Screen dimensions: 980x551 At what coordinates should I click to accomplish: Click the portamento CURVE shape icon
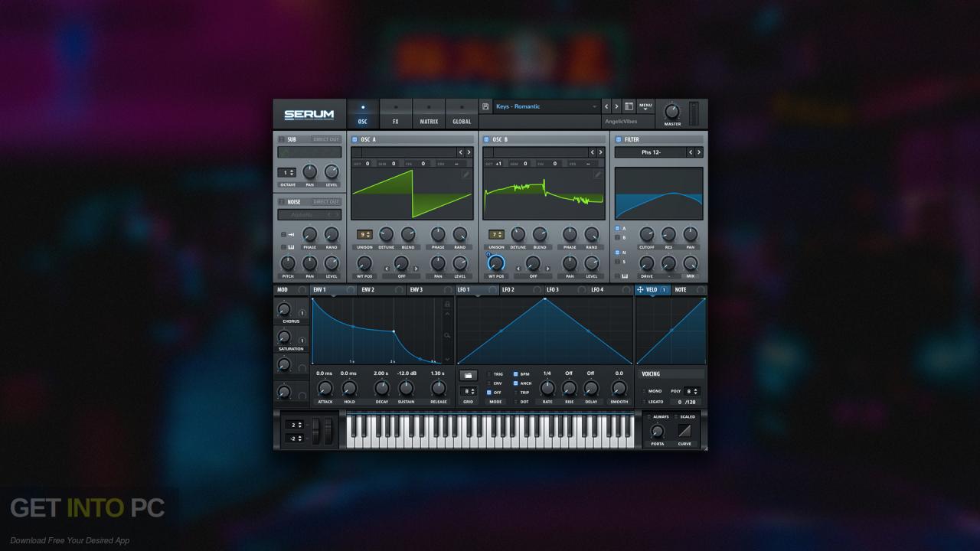[684, 431]
